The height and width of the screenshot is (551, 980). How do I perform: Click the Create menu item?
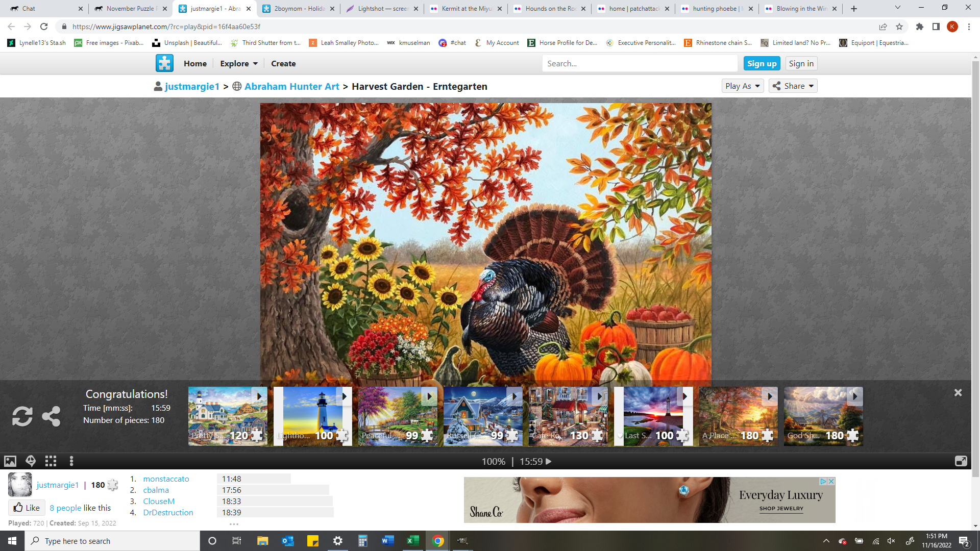(x=283, y=63)
